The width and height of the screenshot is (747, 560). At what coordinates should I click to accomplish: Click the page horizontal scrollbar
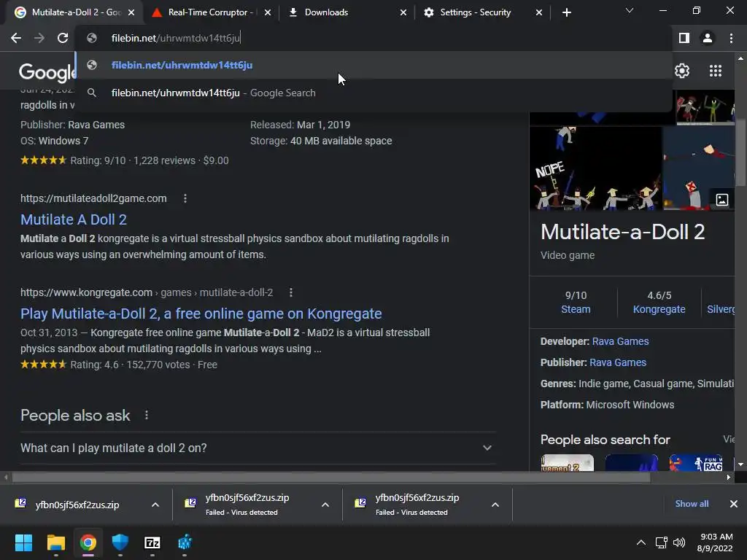(x=330, y=477)
